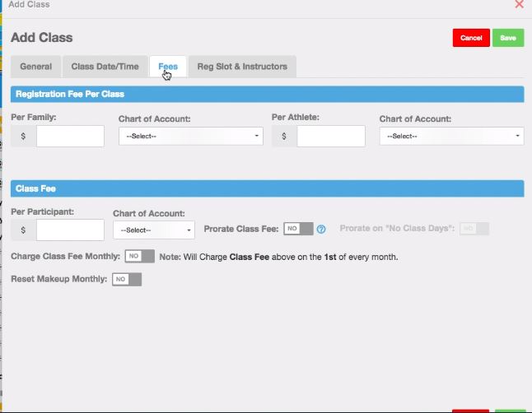Toggle the Reset Makeup Monthly switch
532x413 pixels.
point(127,280)
